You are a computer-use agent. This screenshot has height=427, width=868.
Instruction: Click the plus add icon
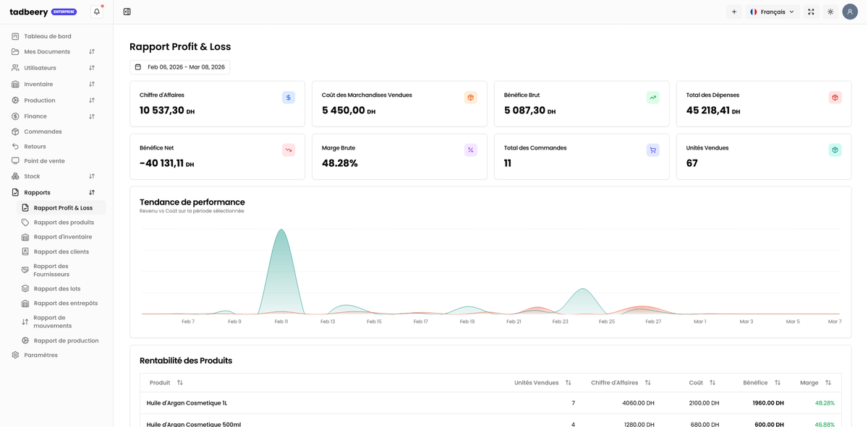click(733, 12)
